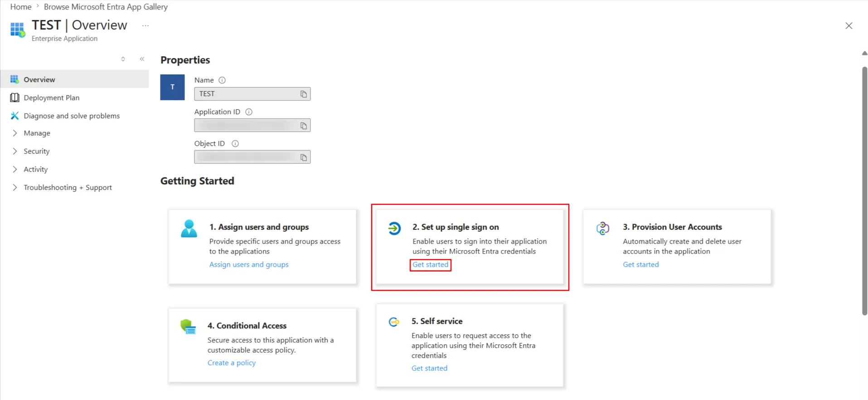Click the Provision User Accounts sync icon
This screenshot has height=400, width=868.
602,228
